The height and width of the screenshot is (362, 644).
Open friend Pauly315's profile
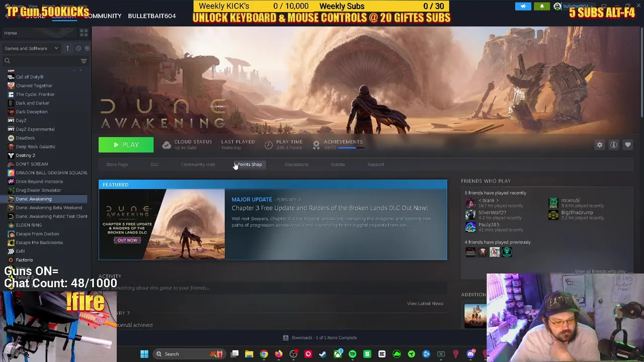489,225
